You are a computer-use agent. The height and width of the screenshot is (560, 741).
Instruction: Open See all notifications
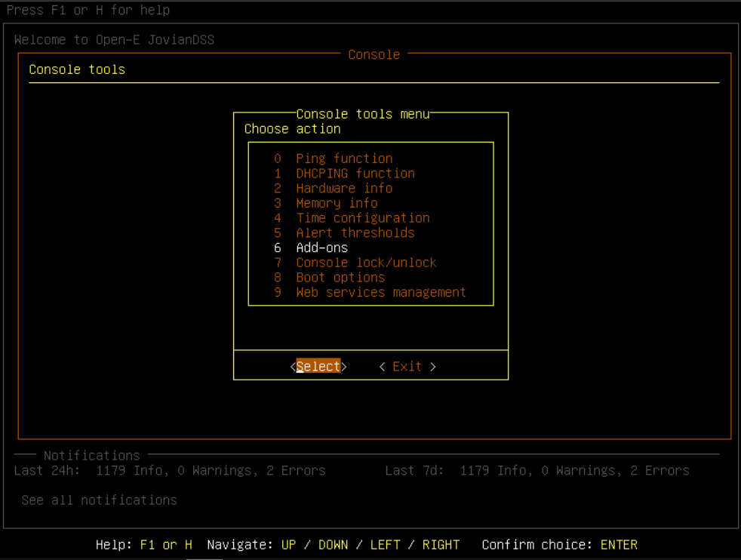[99, 500]
